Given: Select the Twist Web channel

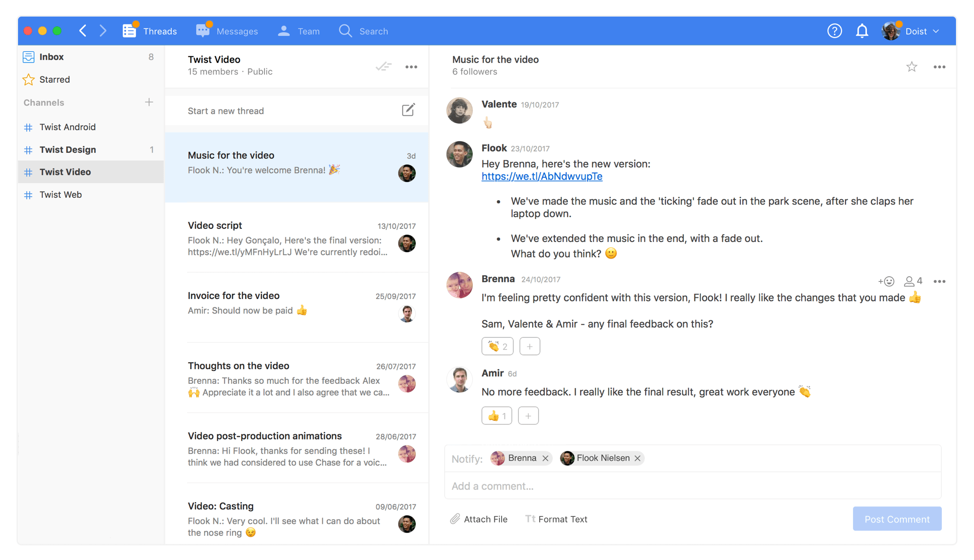Looking at the screenshot, I should (91, 195).
